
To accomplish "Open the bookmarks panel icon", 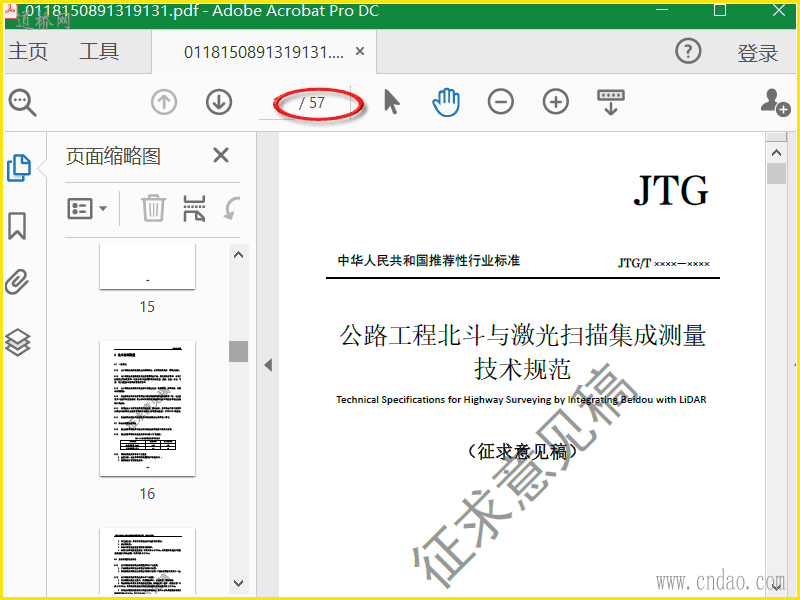I will point(17,226).
